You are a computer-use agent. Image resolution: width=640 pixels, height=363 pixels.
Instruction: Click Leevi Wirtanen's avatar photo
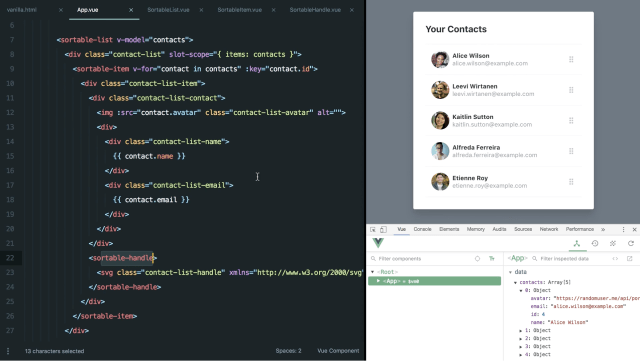[440, 90]
